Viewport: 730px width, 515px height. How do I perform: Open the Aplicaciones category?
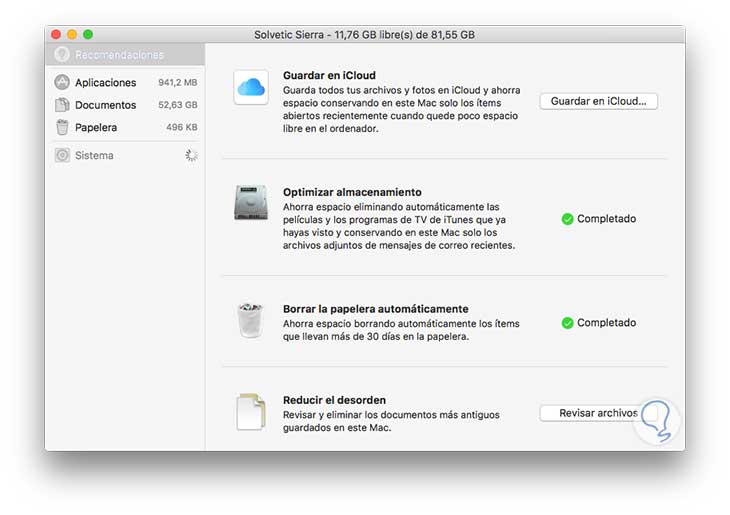click(105, 83)
